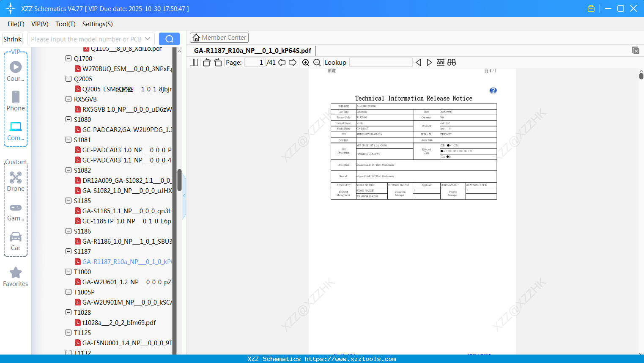
Task: Collapse the Q2005 tree node
Action: click(x=69, y=79)
